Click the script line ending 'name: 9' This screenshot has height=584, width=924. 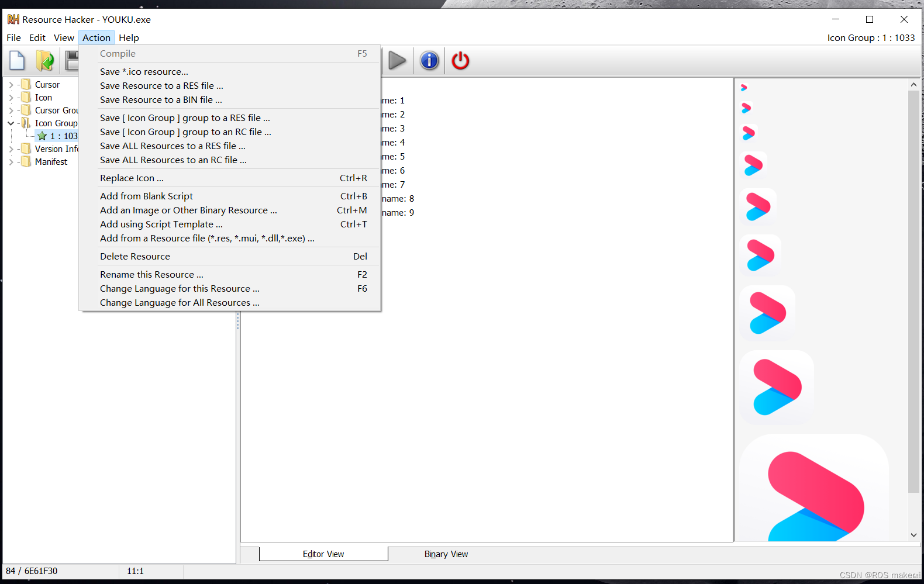(x=398, y=212)
